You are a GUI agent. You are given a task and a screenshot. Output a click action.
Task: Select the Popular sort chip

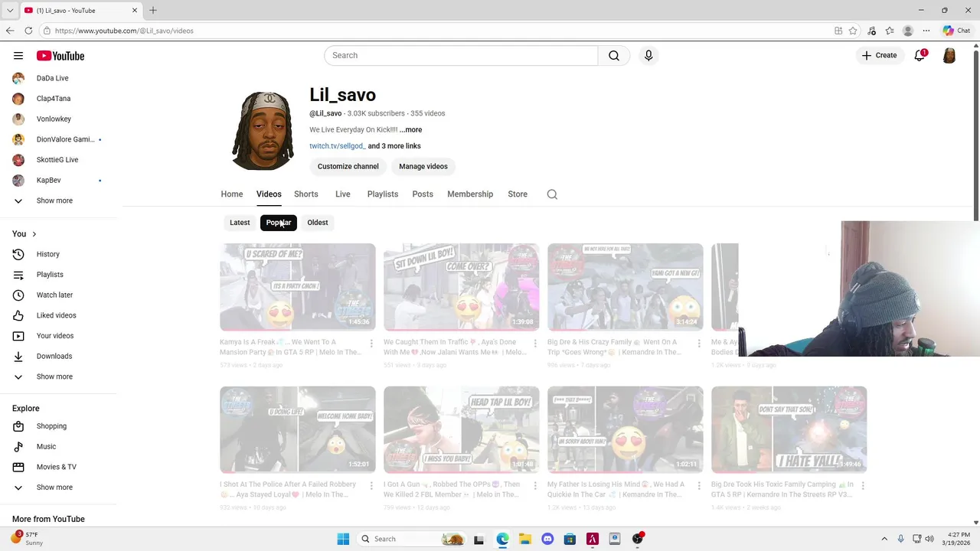point(279,223)
